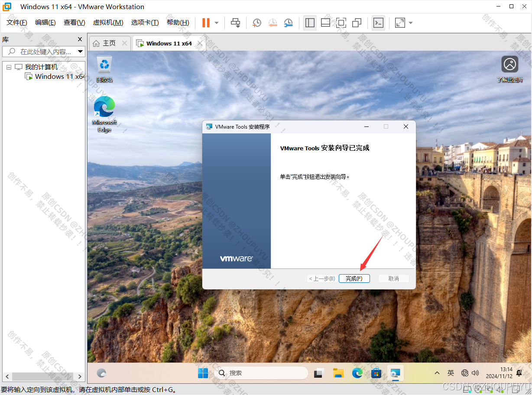532x395 pixels.
Task: Close the VMware Tools installer dialog
Action: 405,126
